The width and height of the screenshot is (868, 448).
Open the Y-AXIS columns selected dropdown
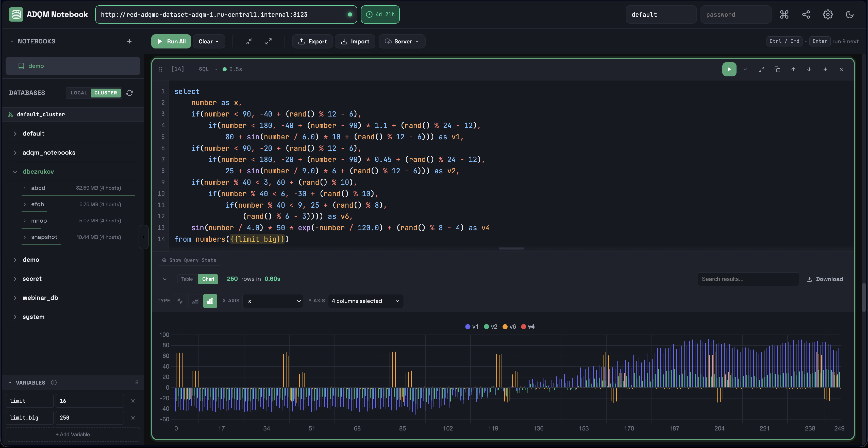tap(365, 301)
